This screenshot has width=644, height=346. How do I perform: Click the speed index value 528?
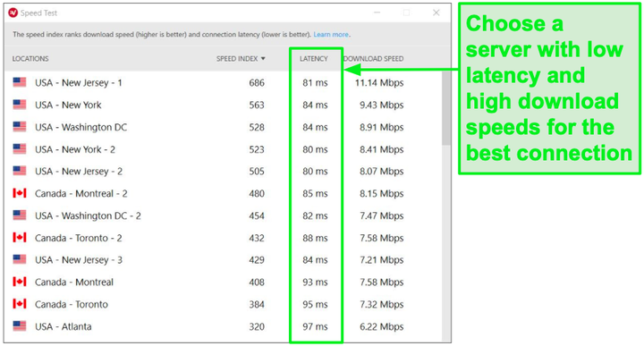pos(257,127)
